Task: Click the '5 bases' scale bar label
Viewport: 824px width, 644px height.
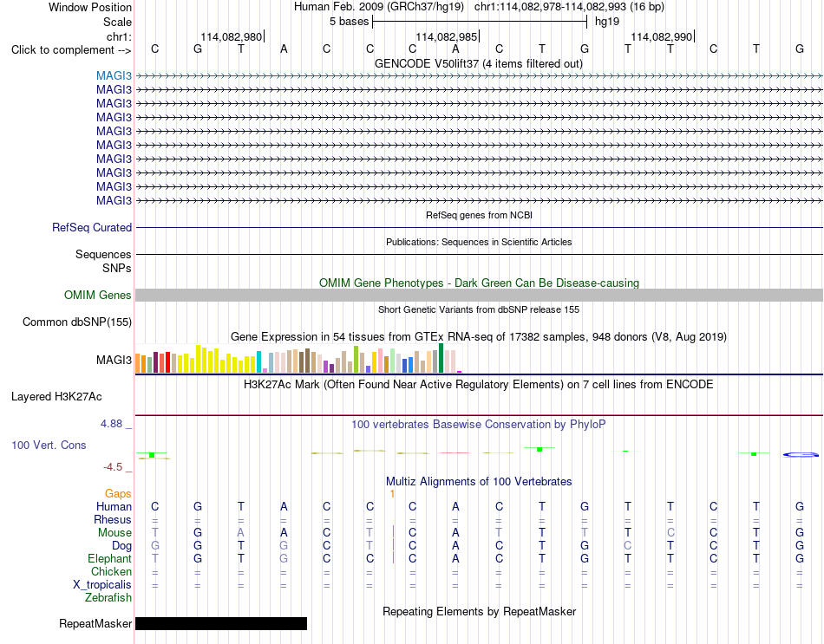Action: click(349, 22)
